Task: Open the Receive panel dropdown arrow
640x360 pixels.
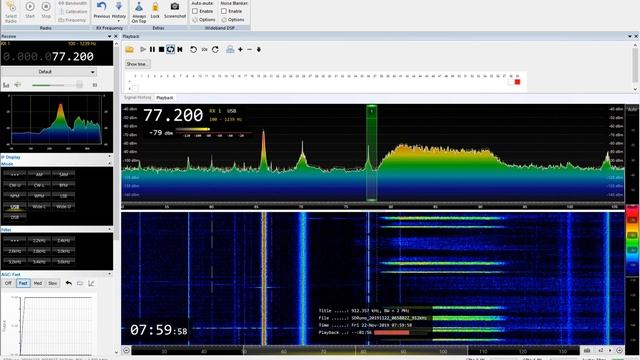Action: (x=109, y=36)
